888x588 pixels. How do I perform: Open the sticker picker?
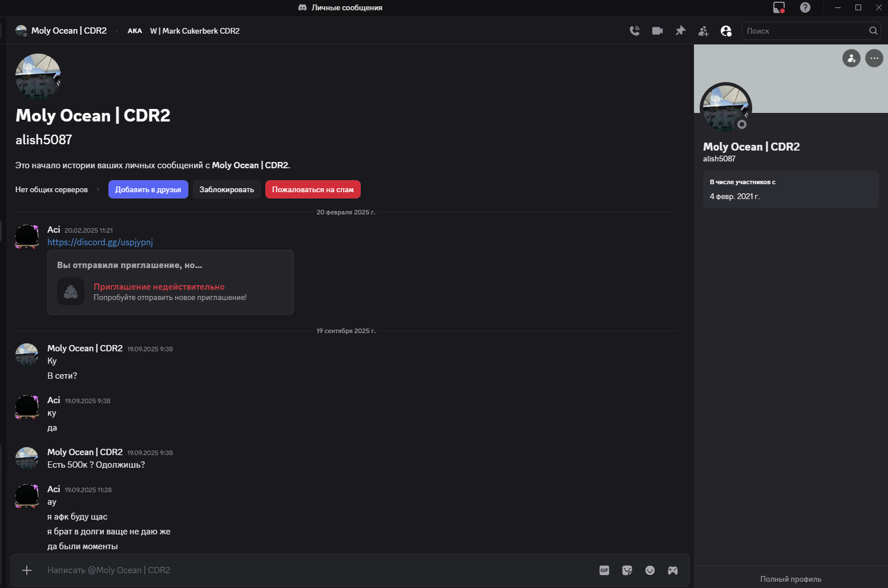tap(627, 570)
